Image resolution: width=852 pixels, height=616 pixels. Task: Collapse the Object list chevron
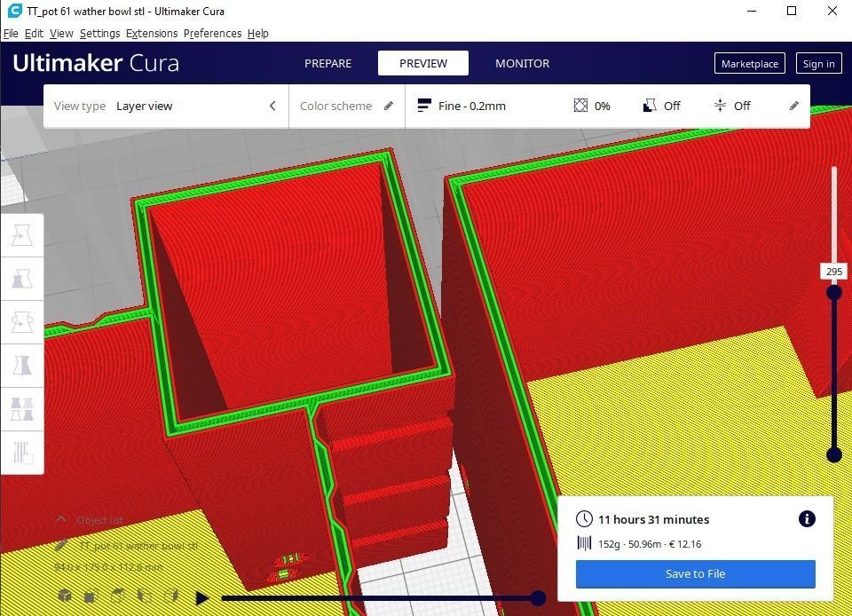61,519
